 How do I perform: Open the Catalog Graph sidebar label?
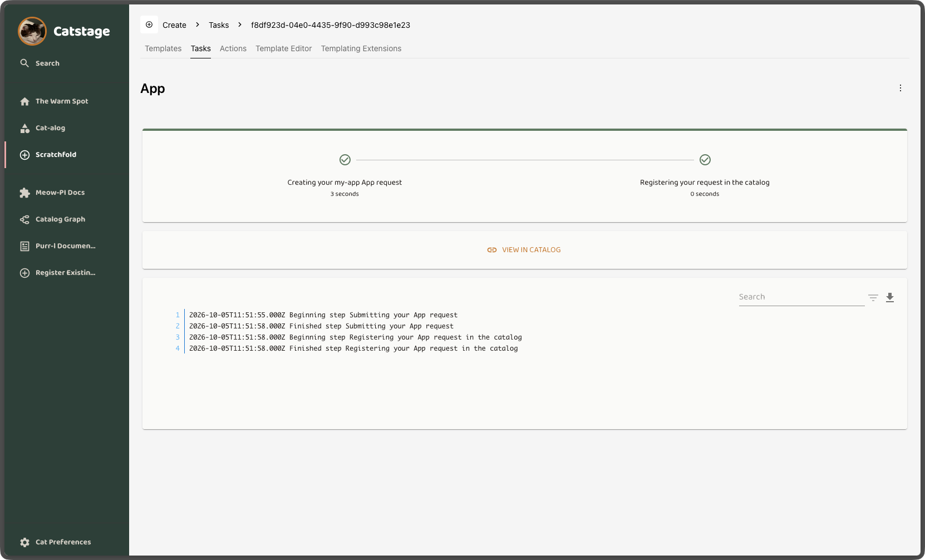(60, 219)
